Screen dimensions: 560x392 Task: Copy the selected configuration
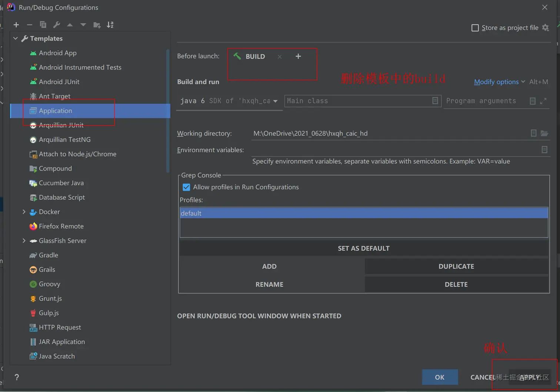[x=43, y=25]
